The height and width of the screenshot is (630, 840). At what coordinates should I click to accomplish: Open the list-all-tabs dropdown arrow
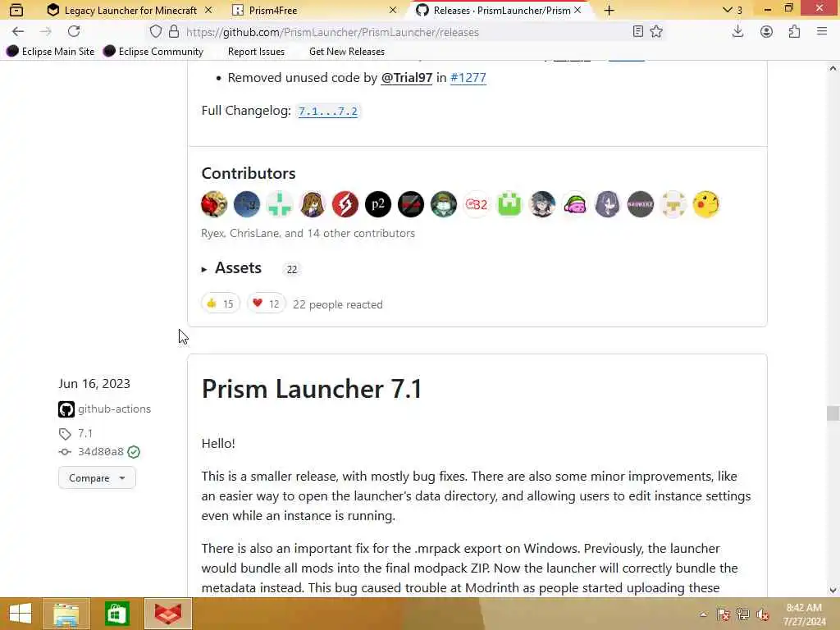click(727, 10)
